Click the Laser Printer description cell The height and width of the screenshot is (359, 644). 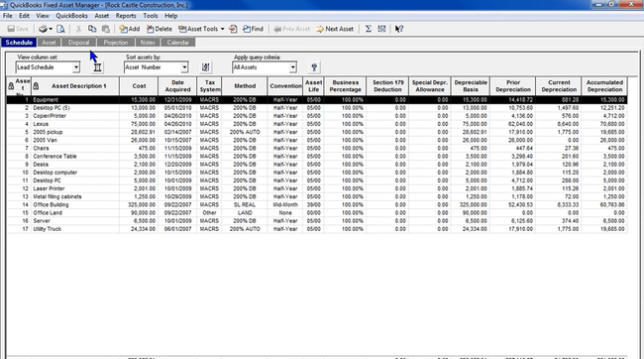pos(75,188)
